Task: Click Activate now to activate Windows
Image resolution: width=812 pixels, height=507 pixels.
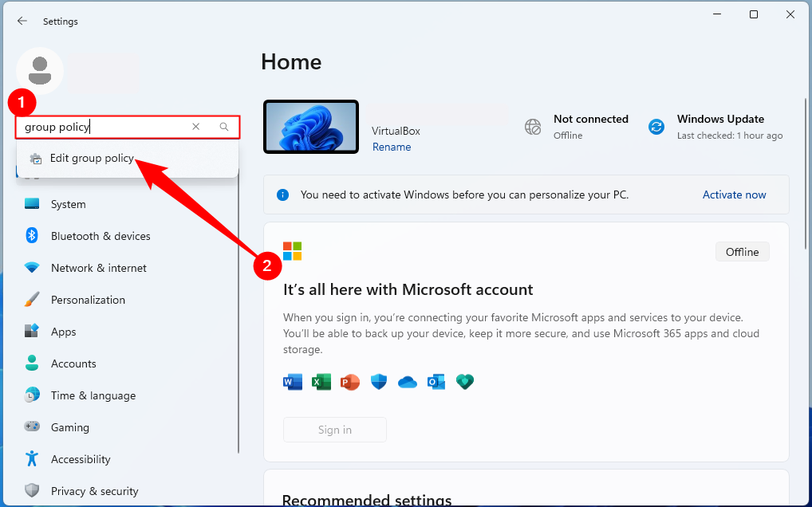Action: click(x=734, y=195)
